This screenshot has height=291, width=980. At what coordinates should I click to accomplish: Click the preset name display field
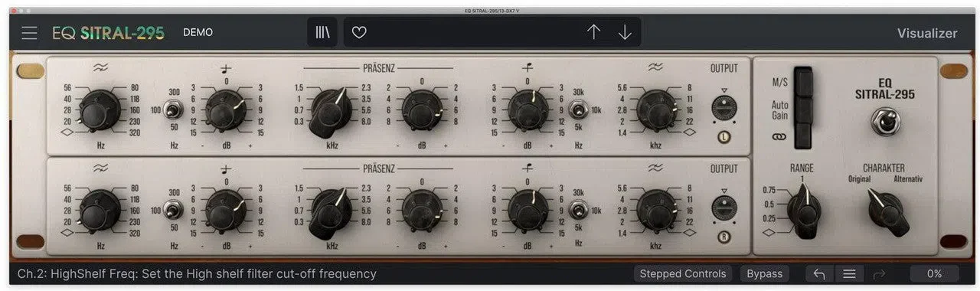coord(492,32)
